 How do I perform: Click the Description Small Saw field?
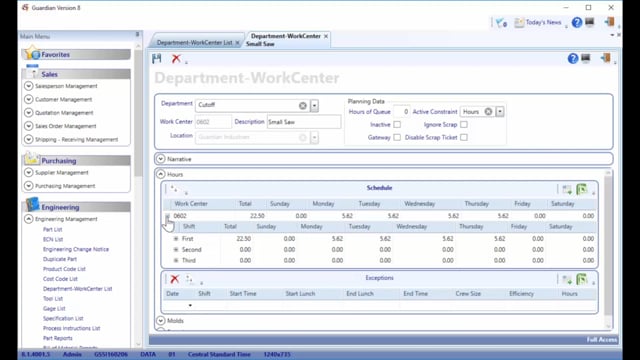point(304,122)
